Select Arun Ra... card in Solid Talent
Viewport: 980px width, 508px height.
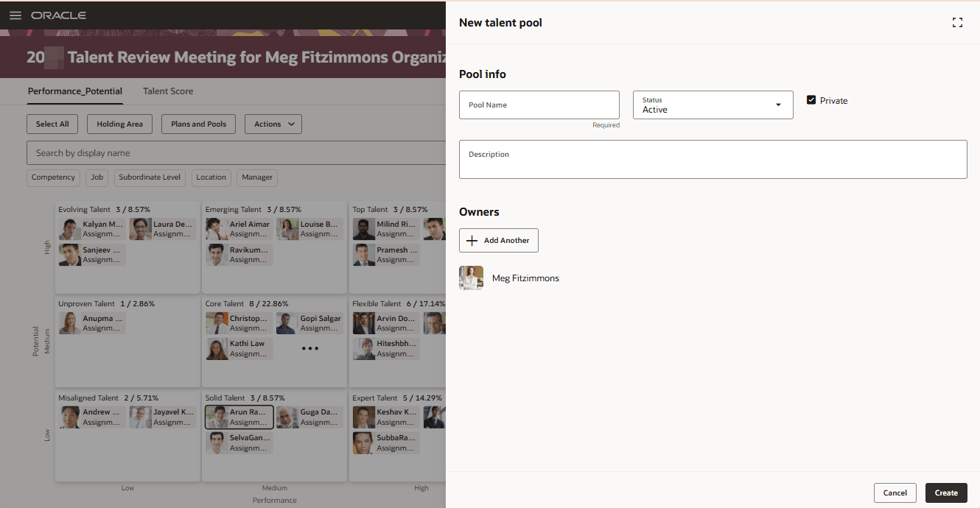click(x=239, y=417)
